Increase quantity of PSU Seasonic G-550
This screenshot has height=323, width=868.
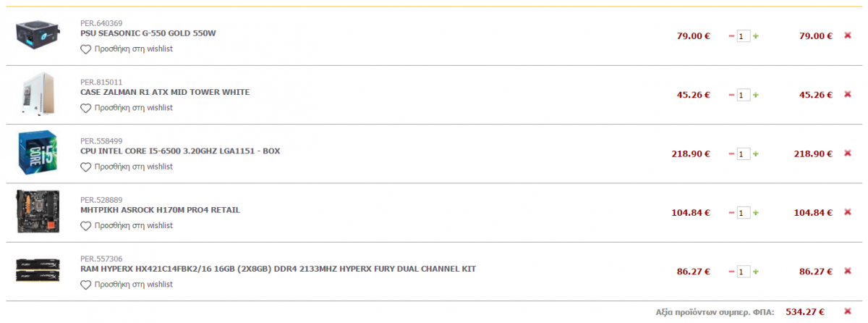(x=756, y=35)
